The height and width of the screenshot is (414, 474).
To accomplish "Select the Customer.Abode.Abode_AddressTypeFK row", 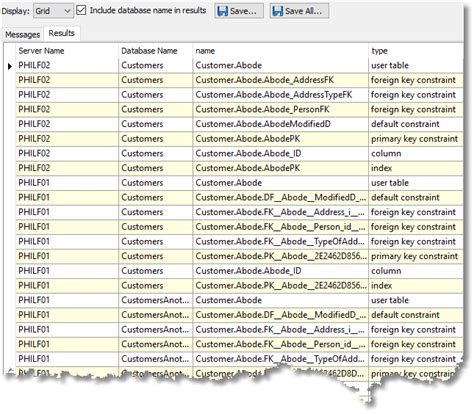I will pyautogui.click(x=239, y=95).
